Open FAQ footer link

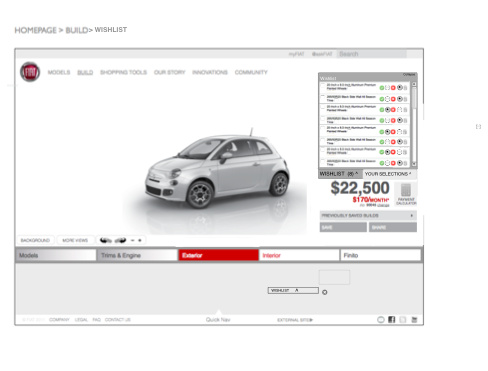pos(96,320)
